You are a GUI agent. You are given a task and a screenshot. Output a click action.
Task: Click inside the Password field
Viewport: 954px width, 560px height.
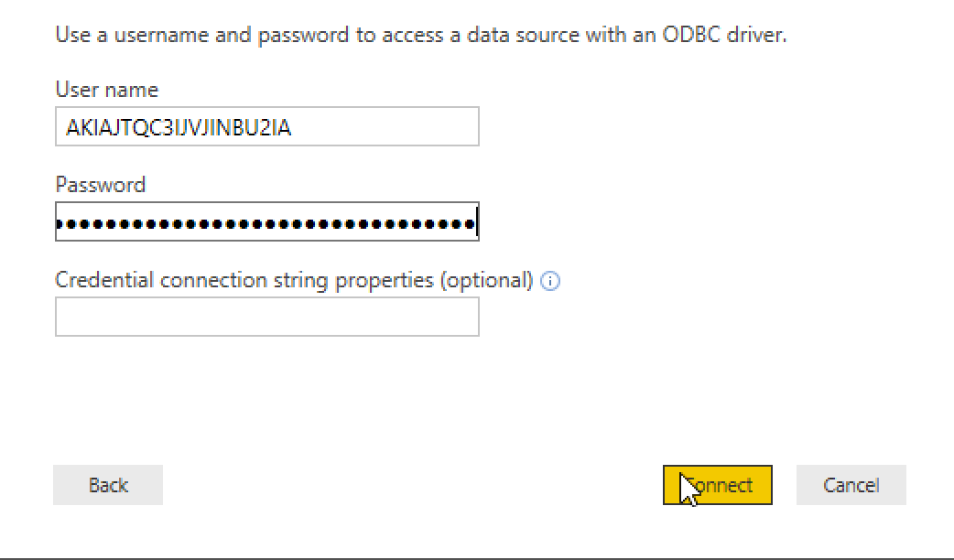point(267,221)
